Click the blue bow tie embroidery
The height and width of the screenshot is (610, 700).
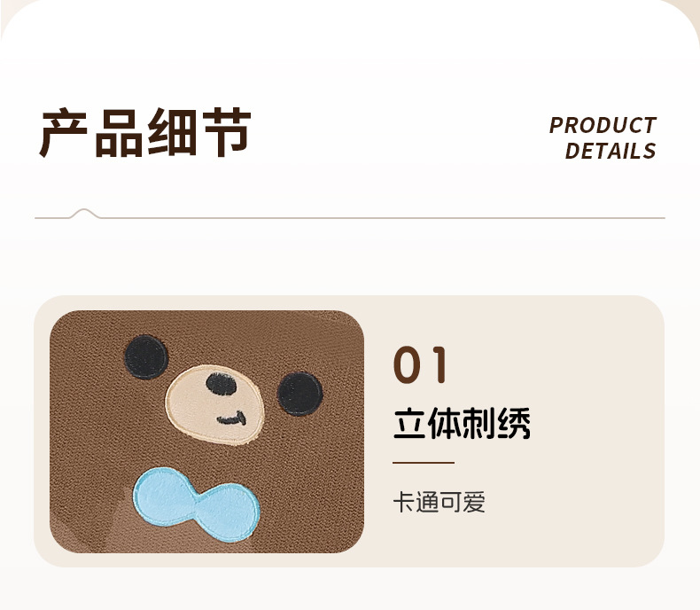point(196,504)
